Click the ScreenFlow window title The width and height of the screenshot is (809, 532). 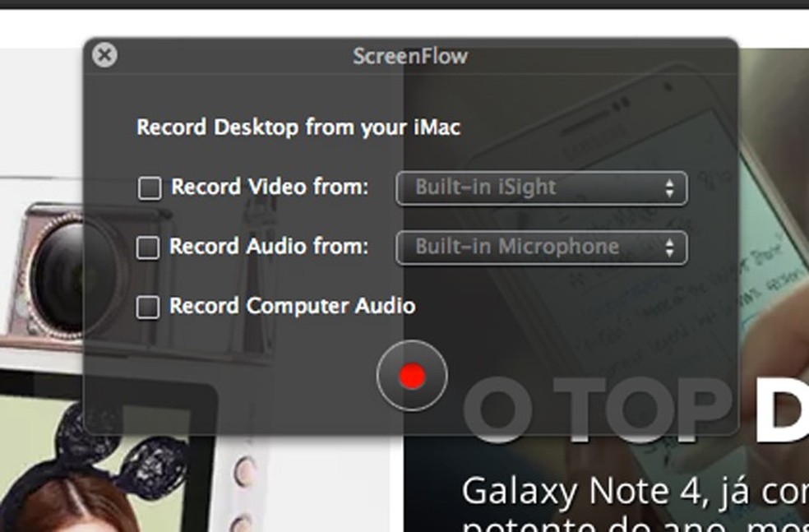[x=410, y=56]
